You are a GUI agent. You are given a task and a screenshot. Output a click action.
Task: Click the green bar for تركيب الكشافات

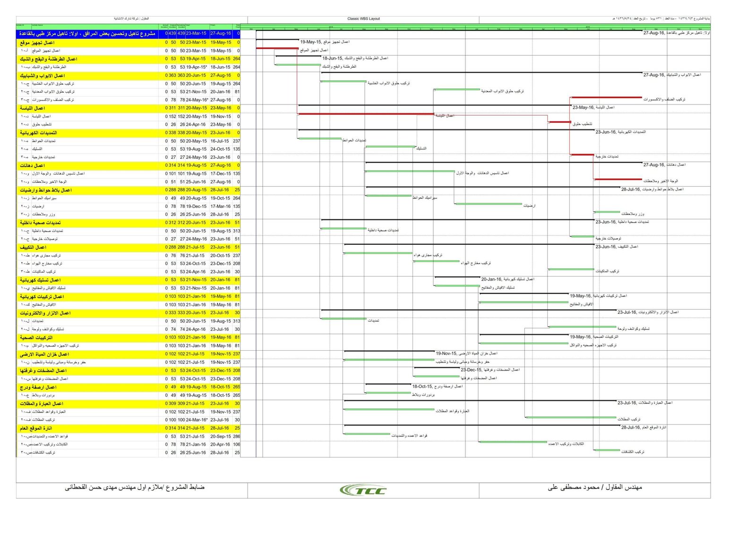[x=607, y=450]
